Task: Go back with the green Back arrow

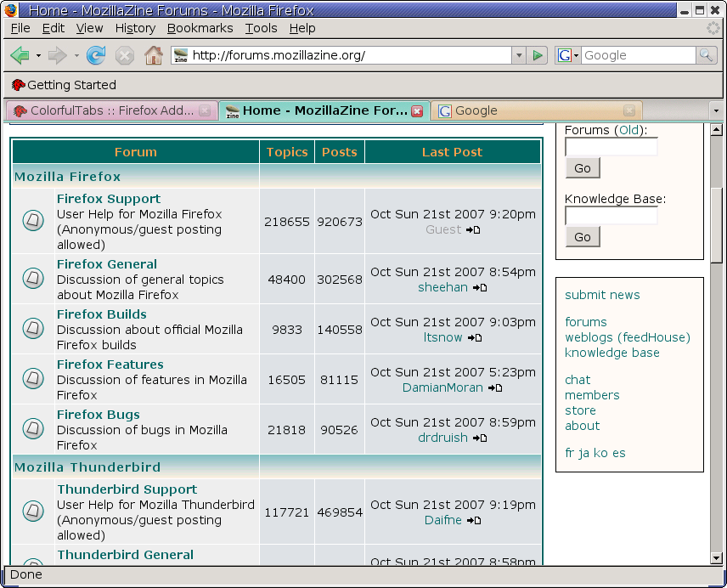Action: pos(20,55)
